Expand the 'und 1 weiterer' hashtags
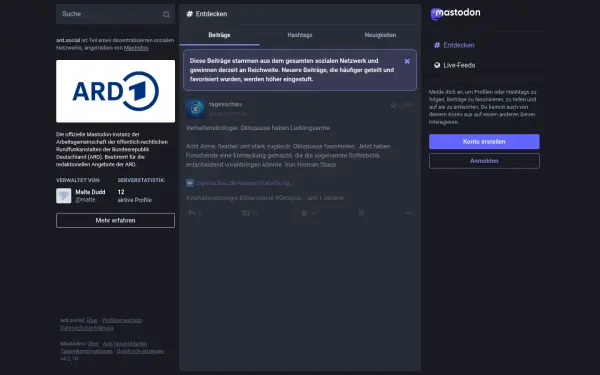The image size is (600, 375). 326,198
